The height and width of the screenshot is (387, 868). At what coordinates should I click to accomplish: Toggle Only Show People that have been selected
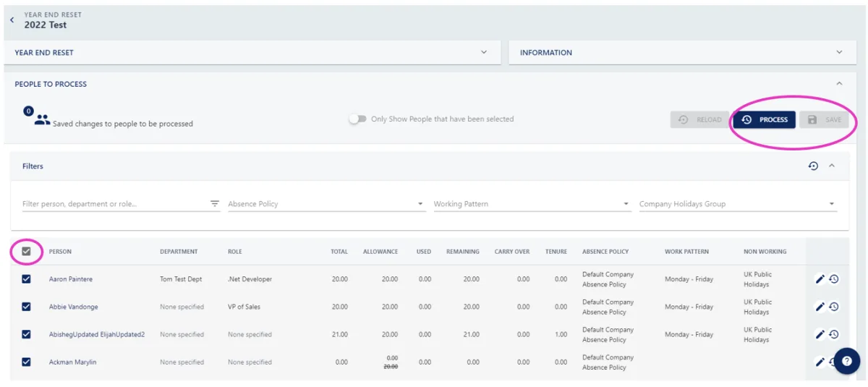coord(357,119)
